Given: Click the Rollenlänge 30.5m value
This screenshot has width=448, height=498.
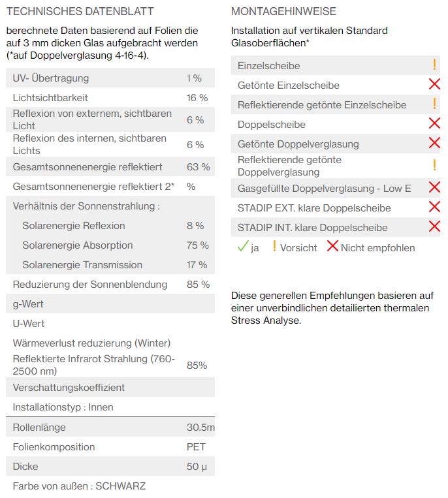Looking at the screenshot, I should click(200, 428).
